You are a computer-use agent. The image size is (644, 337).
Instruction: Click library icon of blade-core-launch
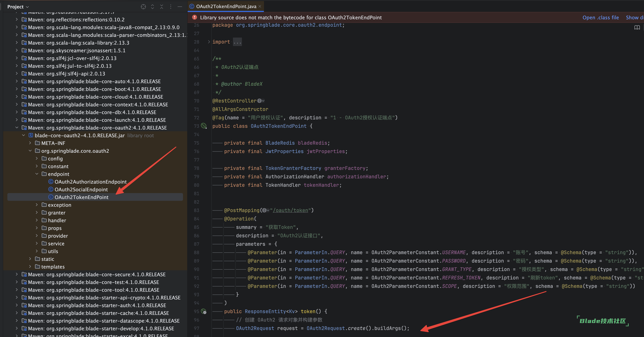(x=24, y=120)
